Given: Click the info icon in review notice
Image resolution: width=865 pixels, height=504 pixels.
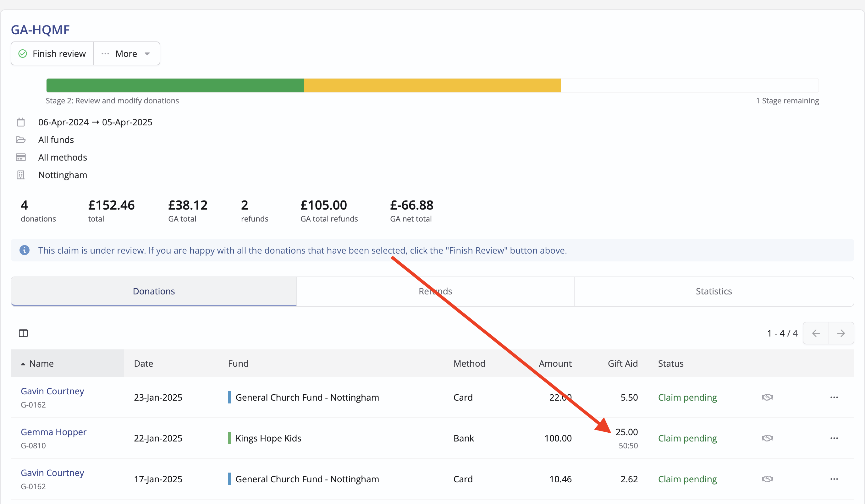Looking at the screenshot, I should (x=25, y=250).
